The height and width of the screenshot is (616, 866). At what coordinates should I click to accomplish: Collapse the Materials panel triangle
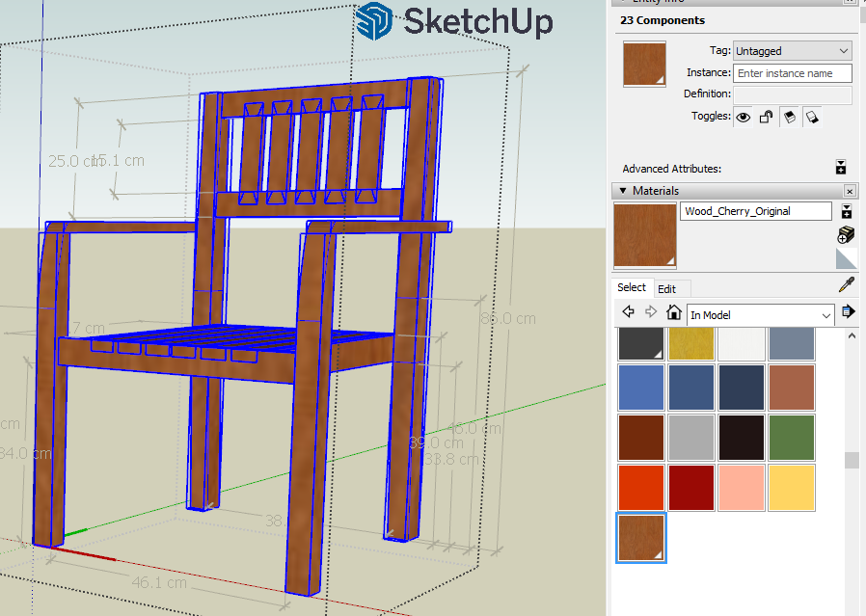[623, 191]
